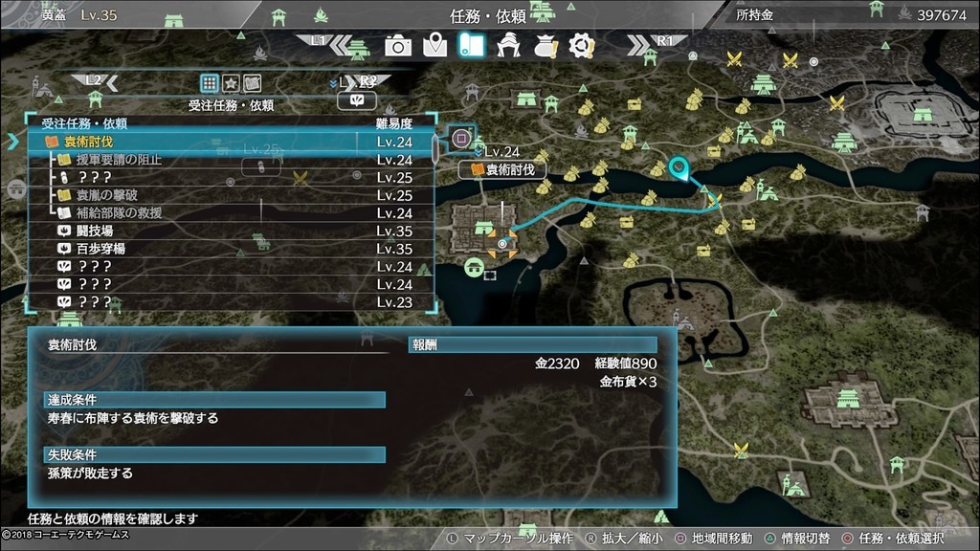Viewport: 980px width, 551px height.
Task: Click the green circled gate icon by the lake
Action: tap(475, 268)
